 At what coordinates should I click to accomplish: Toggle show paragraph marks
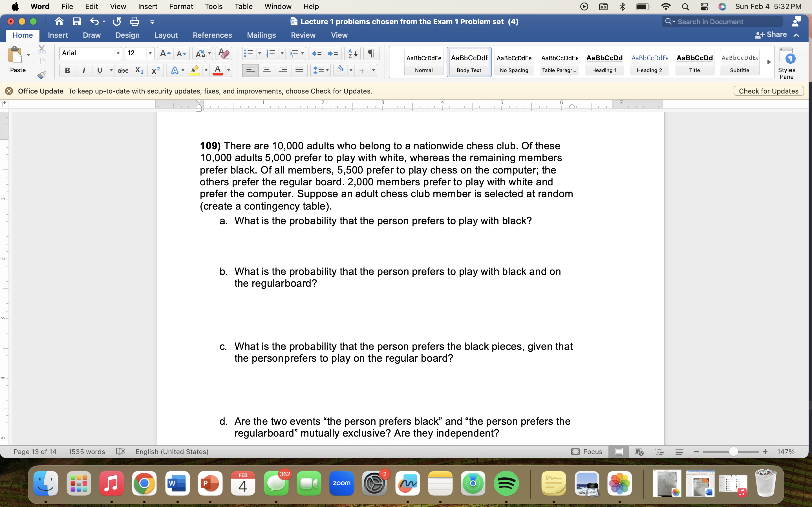pos(371,53)
